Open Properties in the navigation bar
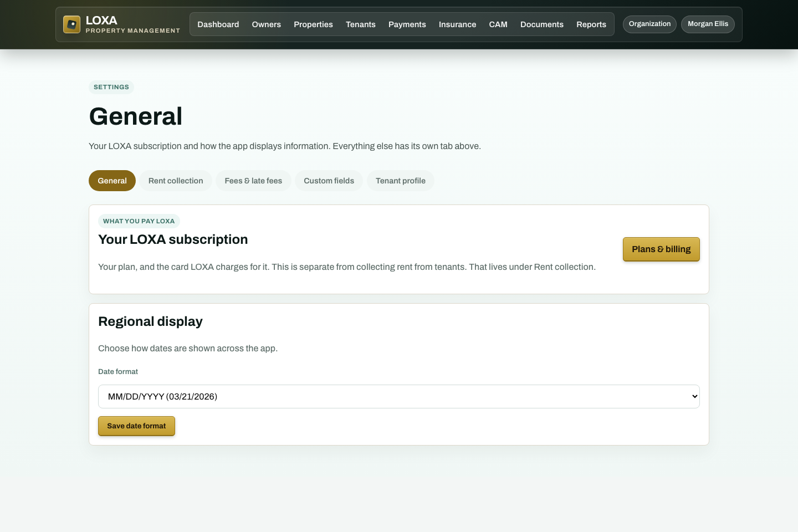Image resolution: width=798 pixels, height=532 pixels. coord(314,24)
